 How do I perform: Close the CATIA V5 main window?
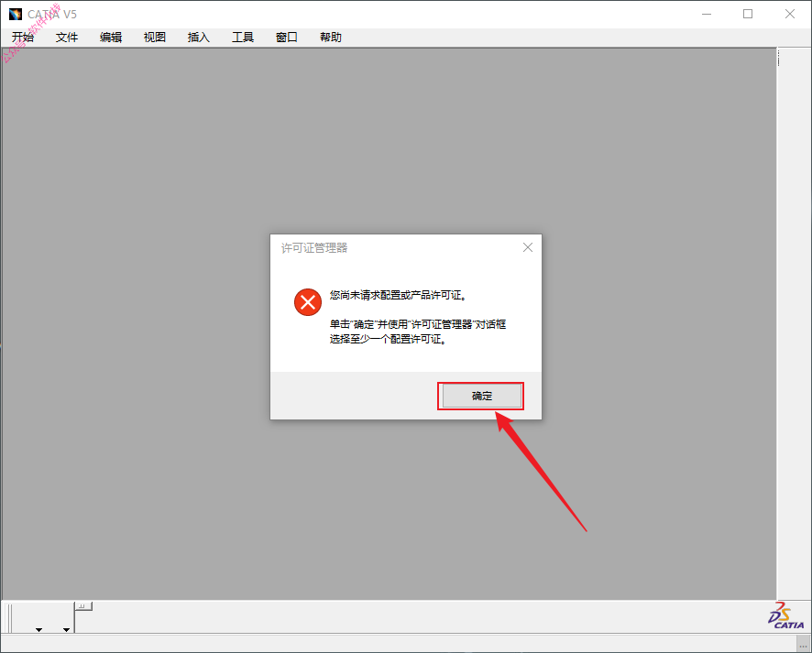790,14
